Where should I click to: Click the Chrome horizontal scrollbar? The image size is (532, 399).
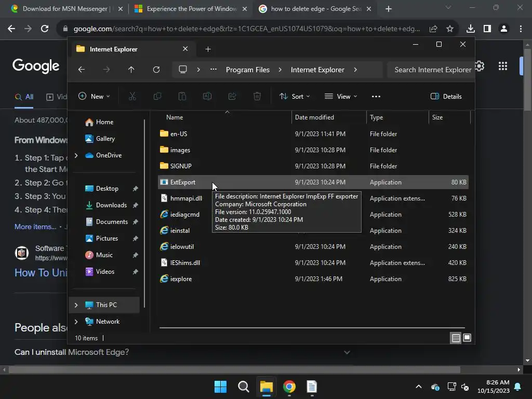234,369
